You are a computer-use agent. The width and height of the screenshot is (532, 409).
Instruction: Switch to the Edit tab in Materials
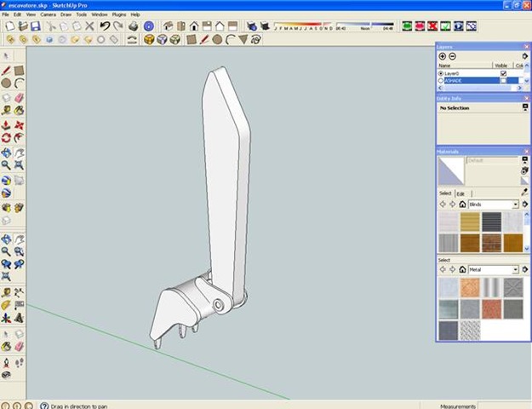tap(462, 193)
